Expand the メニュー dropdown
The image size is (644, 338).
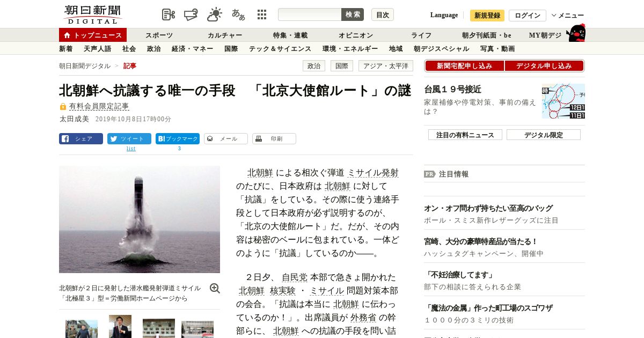[x=568, y=16]
